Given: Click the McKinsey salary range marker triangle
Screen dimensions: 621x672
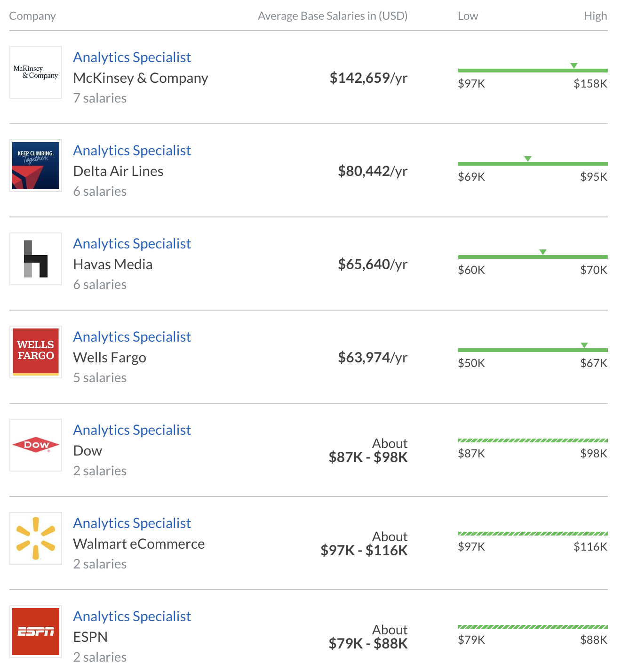Looking at the screenshot, I should (574, 65).
